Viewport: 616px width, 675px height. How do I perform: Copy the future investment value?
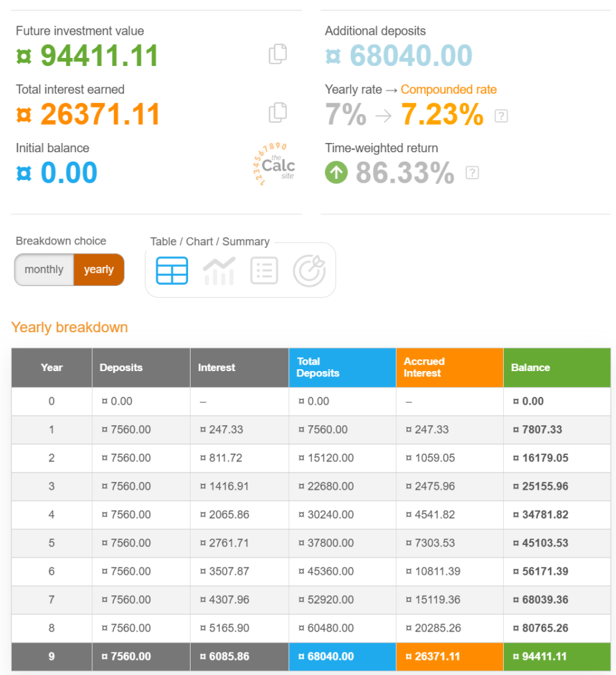point(278,55)
